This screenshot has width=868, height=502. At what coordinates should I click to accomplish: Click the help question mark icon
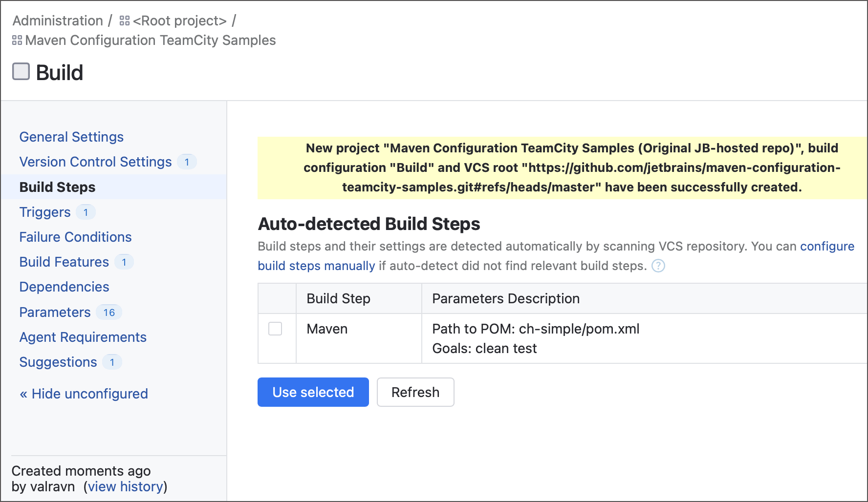pyautogui.click(x=658, y=266)
